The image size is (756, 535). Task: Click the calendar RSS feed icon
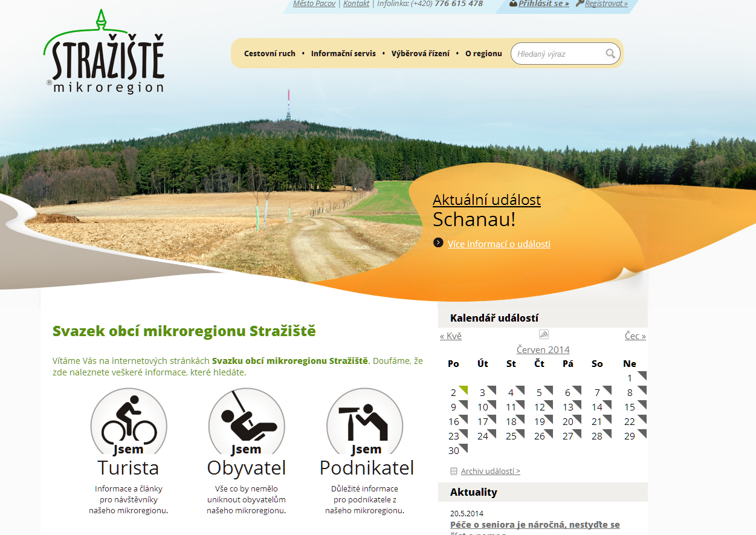click(x=543, y=334)
